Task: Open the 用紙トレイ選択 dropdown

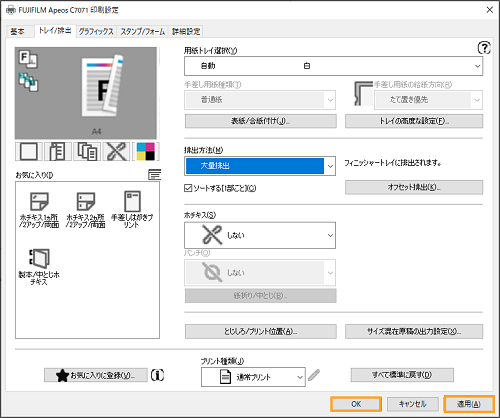Action: click(x=333, y=66)
